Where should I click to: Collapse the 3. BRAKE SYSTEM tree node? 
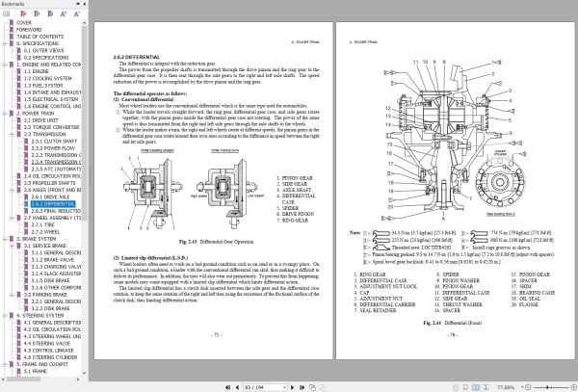pos(5,239)
